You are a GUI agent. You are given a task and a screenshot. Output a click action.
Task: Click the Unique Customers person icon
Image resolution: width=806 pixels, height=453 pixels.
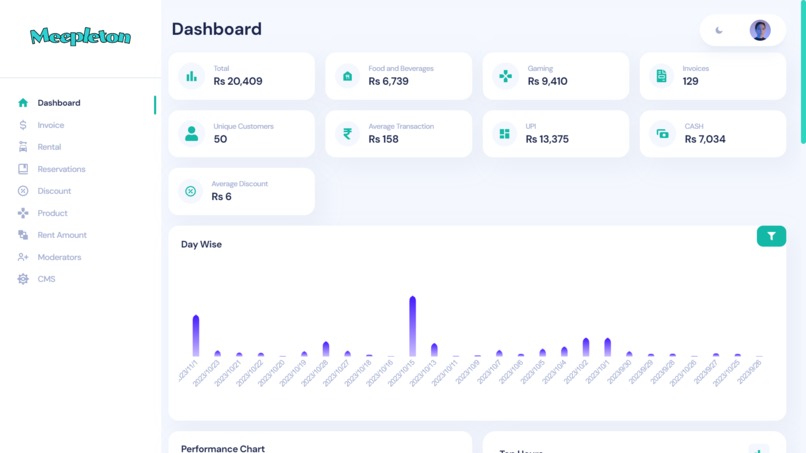[x=191, y=134]
